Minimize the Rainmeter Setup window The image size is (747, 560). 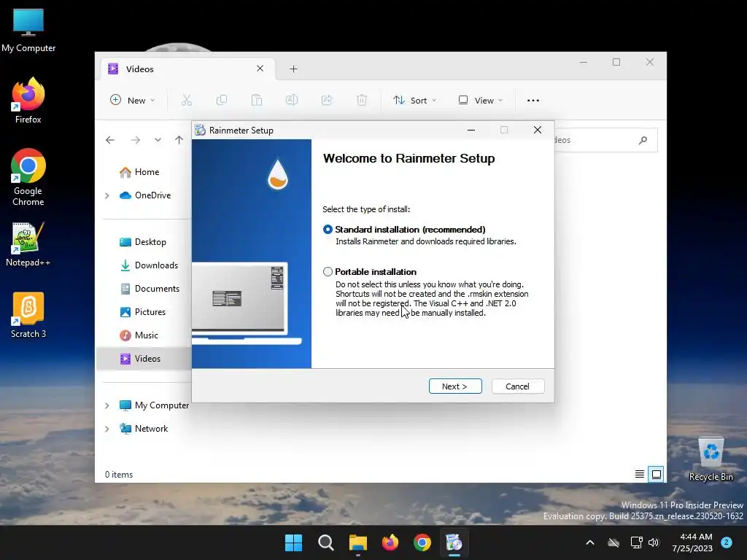tap(471, 130)
